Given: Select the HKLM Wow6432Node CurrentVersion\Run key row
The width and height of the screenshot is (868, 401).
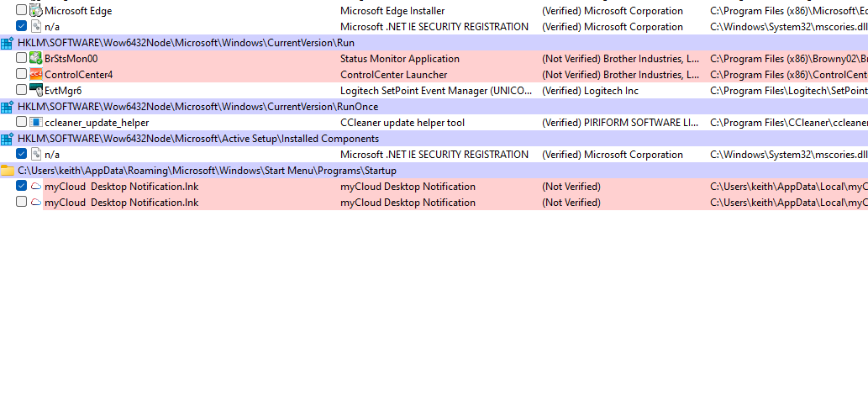Looking at the screenshot, I should tap(434, 43).
